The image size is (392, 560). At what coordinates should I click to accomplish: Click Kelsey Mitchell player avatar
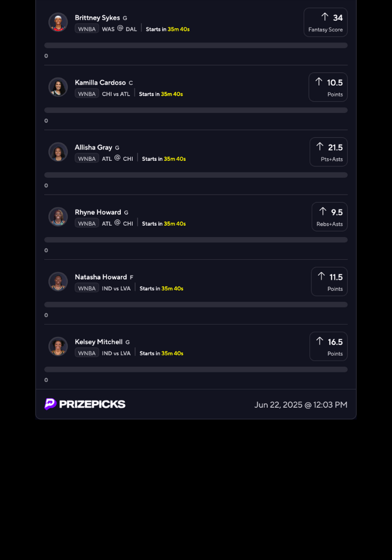coord(58,346)
